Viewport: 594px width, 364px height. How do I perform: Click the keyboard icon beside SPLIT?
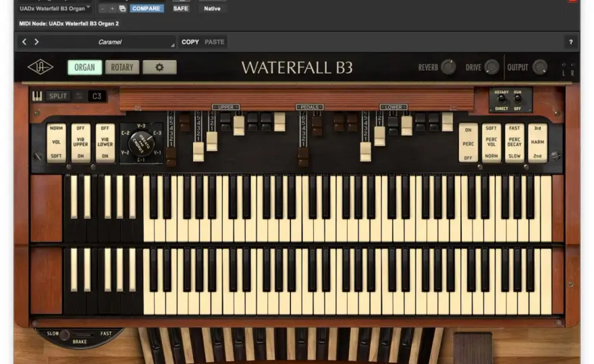pyautogui.click(x=37, y=96)
